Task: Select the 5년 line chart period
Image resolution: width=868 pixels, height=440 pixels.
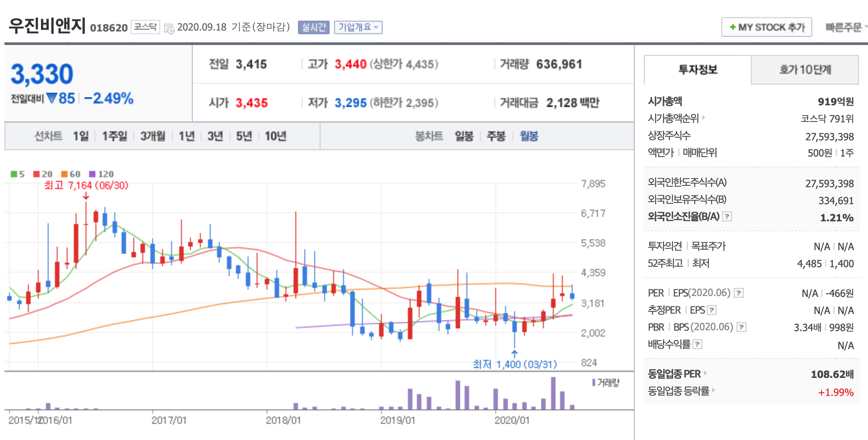Action: [244, 136]
